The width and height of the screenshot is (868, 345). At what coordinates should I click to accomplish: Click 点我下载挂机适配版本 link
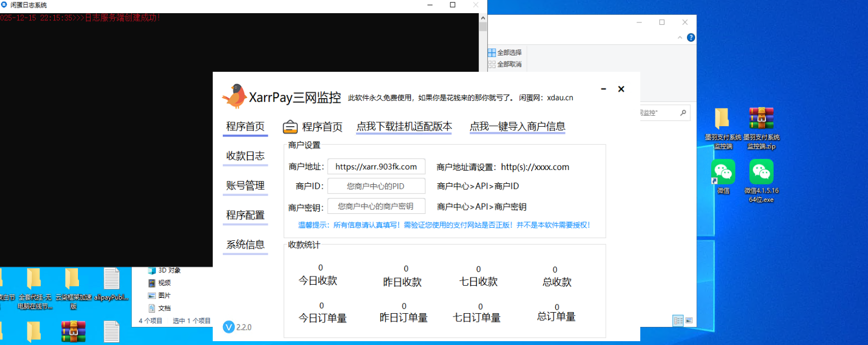point(404,127)
